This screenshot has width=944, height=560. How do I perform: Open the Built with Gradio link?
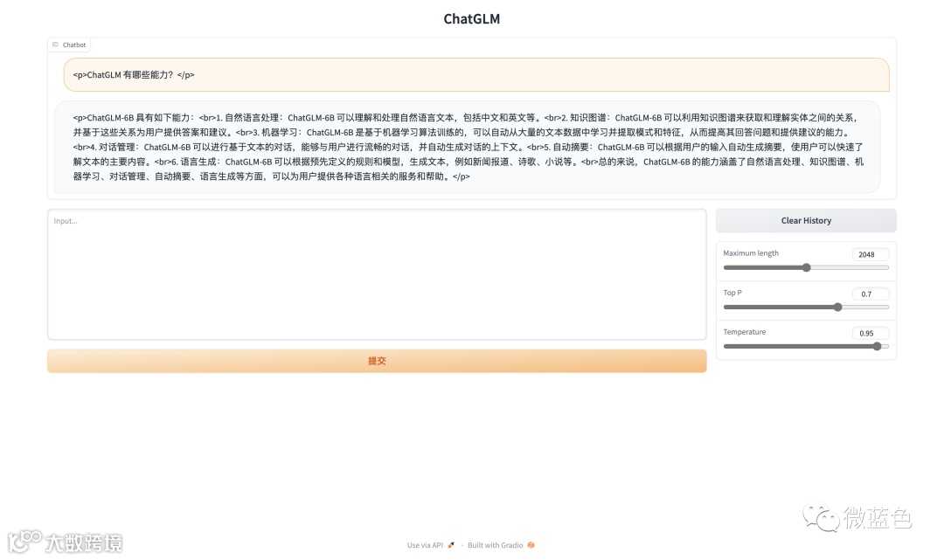pyautogui.click(x=501, y=545)
